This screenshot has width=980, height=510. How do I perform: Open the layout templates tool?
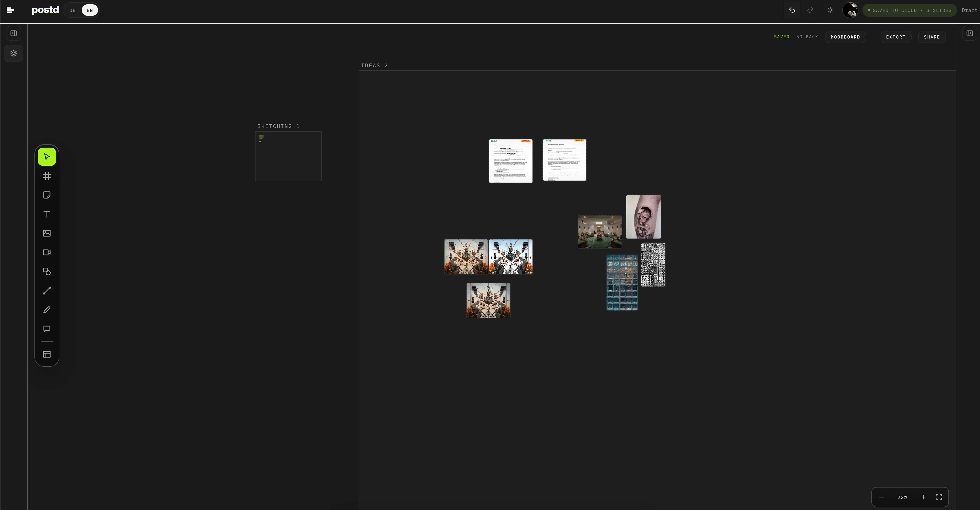47,354
